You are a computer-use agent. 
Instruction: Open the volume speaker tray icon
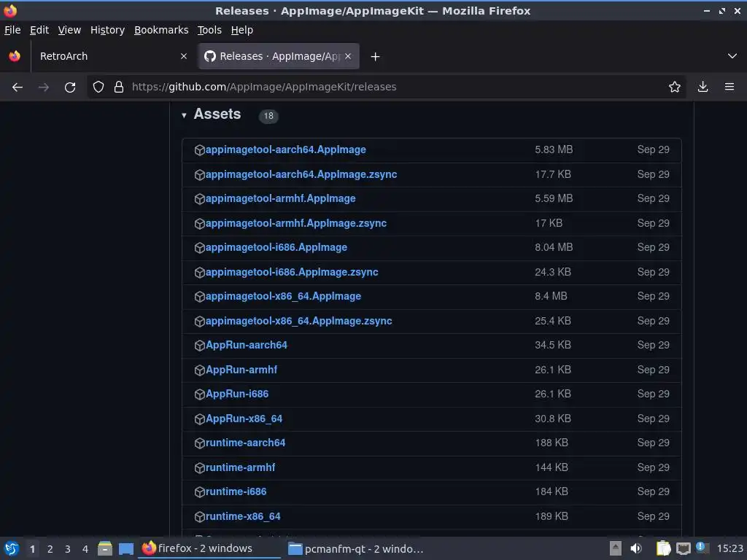point(636,549)
